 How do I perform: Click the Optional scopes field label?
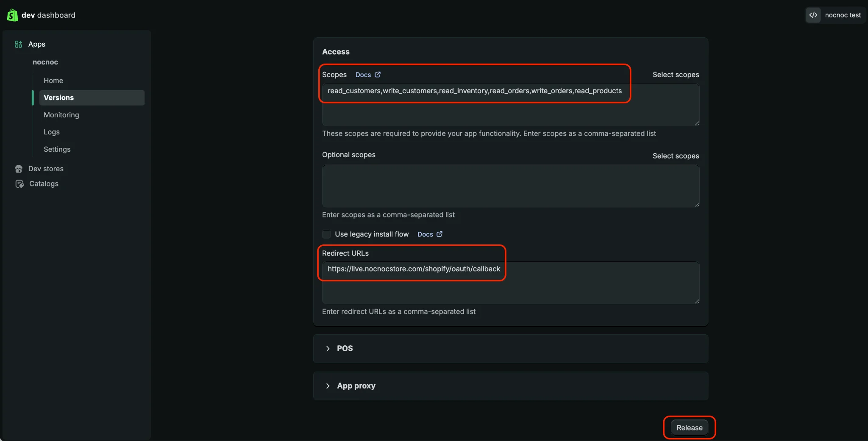349,155
